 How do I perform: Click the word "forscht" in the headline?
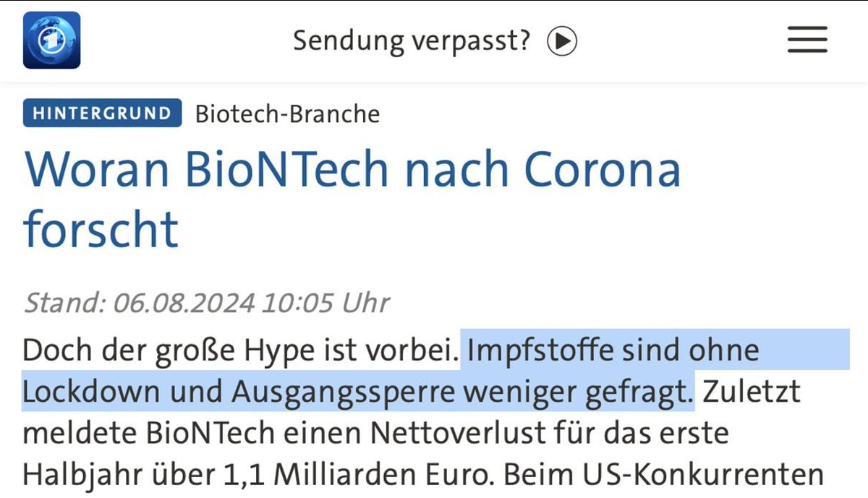[x=101, y=228]
